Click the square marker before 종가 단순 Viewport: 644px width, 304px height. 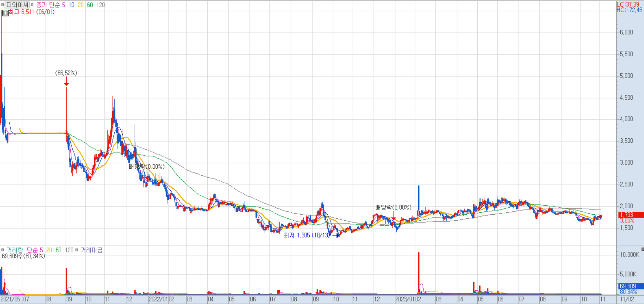(x=32, y=5)
